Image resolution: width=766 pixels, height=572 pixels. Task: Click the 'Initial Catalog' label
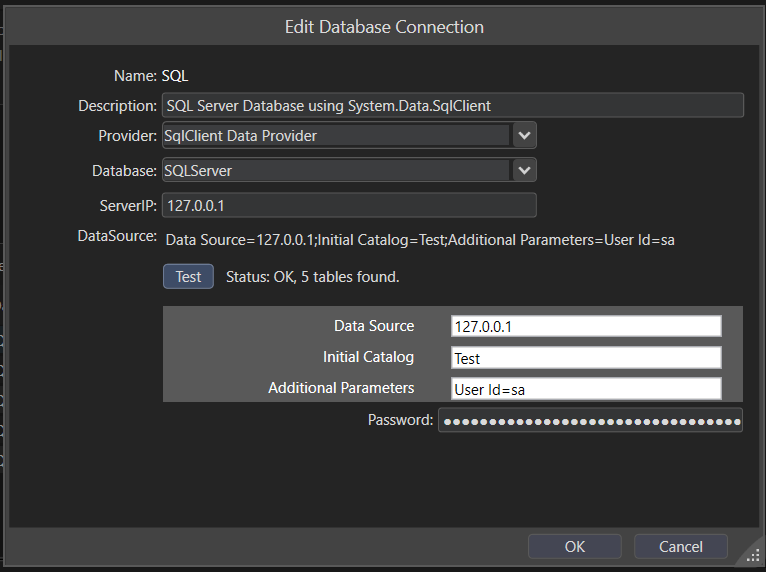coord(368,357)
